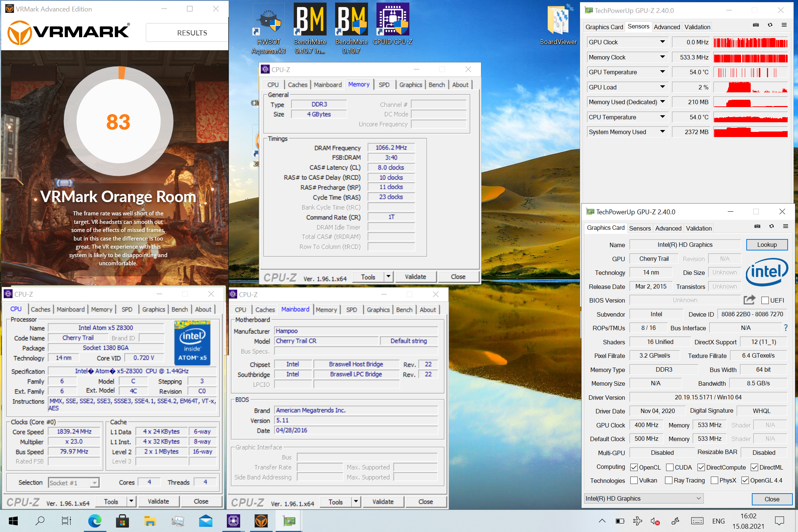
Task: Click Close button in GPU-Z Graphics Card window
Action: point(772,499)
